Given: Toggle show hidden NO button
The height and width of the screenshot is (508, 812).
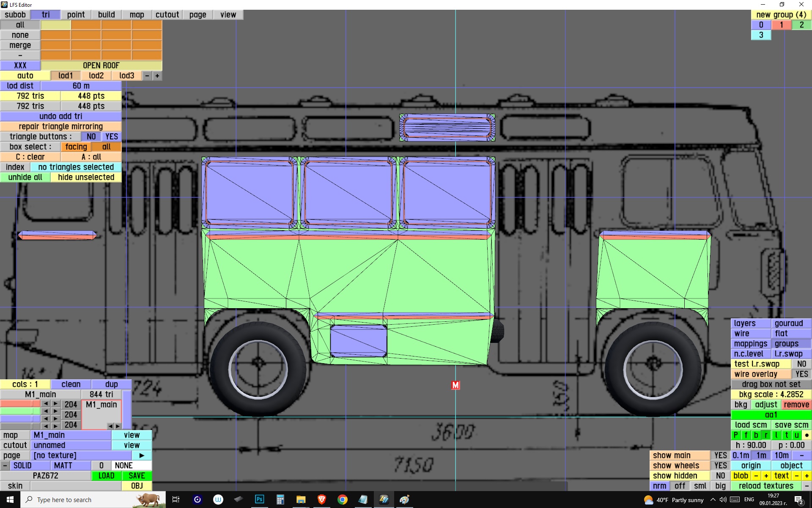Looking at the screenshot, I should click(x=720, y=475).
